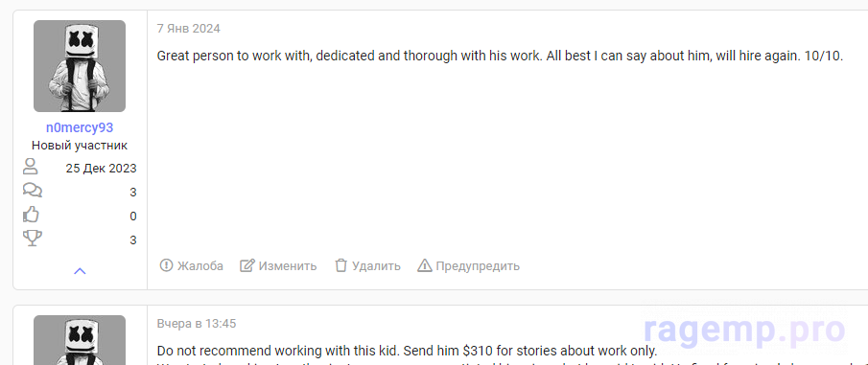
Task: Click the Предупредить warning triangle icon
Action: 424,265
